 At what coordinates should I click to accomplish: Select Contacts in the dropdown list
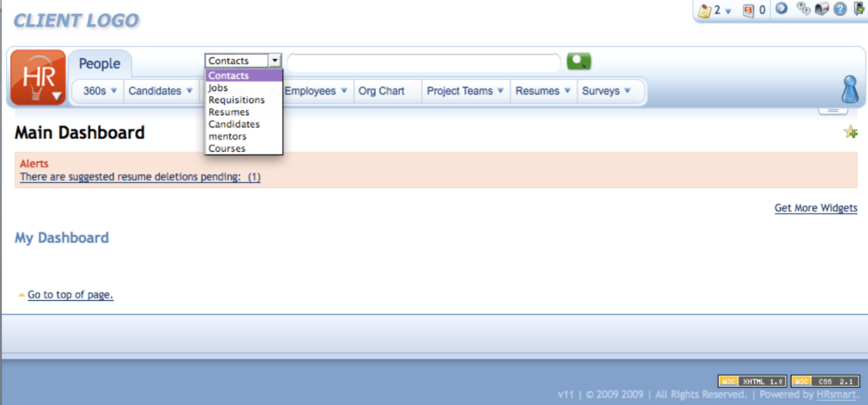[x=244, y=75]
